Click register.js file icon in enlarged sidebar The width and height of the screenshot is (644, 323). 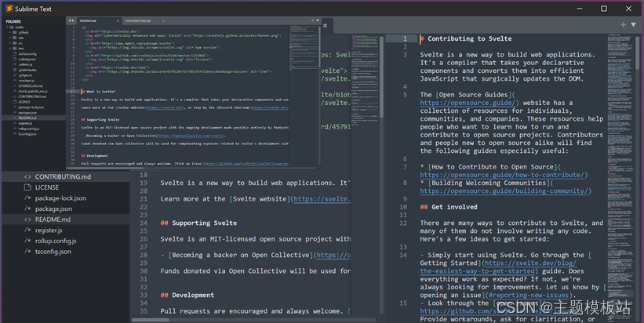27,230
